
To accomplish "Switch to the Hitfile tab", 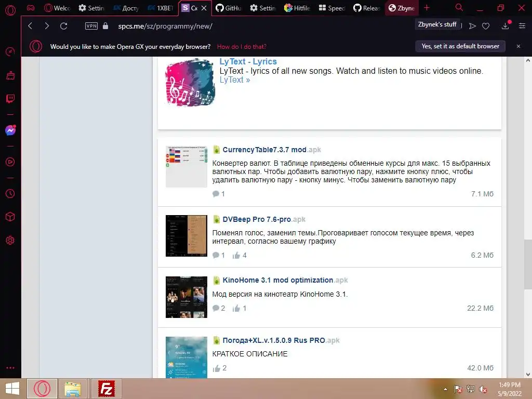I will click(298, 8).
